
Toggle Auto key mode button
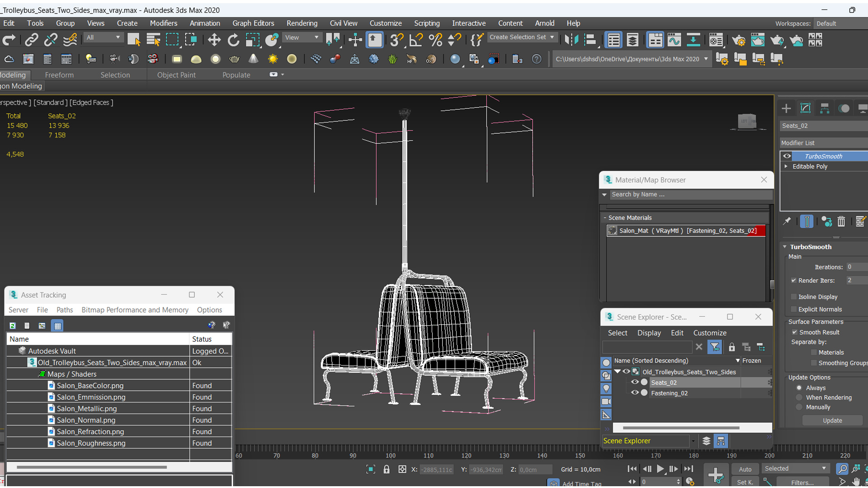point(745,469)
